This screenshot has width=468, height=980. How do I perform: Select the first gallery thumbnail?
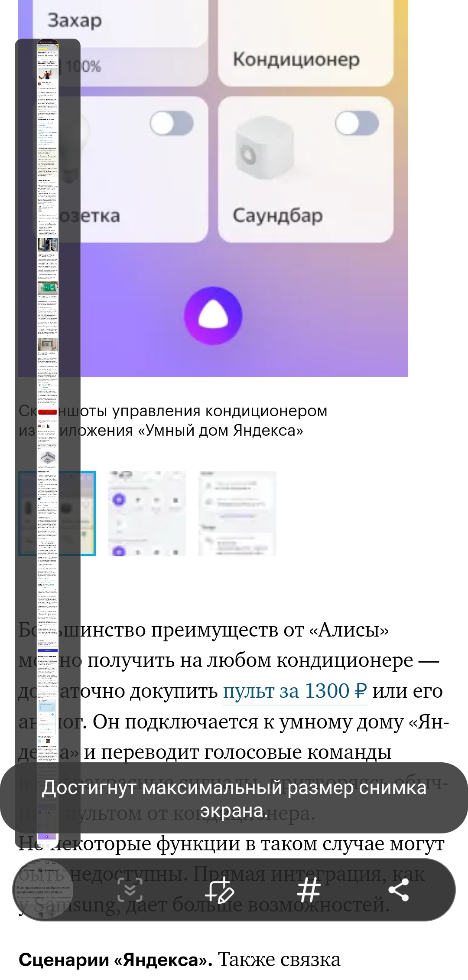[x=57, y=513]
